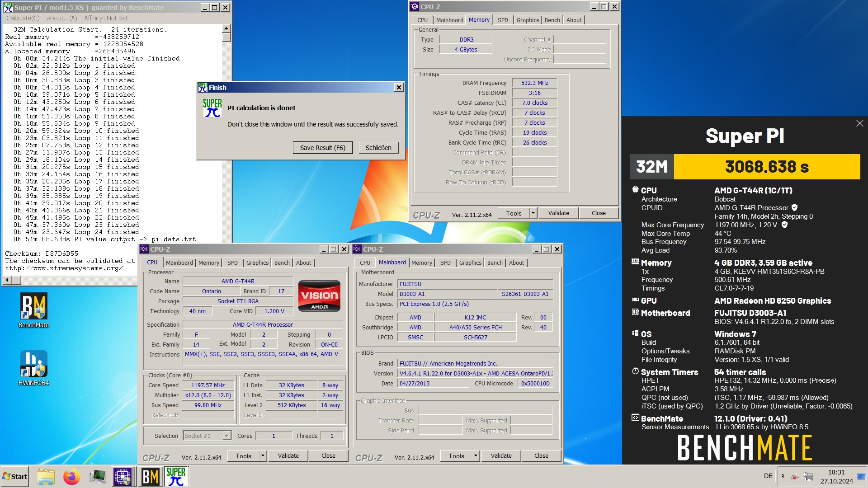Click Tools button in Memory CPU-Z window
The width and height of the screenshot is (868, 488).
tap(514, 213)
